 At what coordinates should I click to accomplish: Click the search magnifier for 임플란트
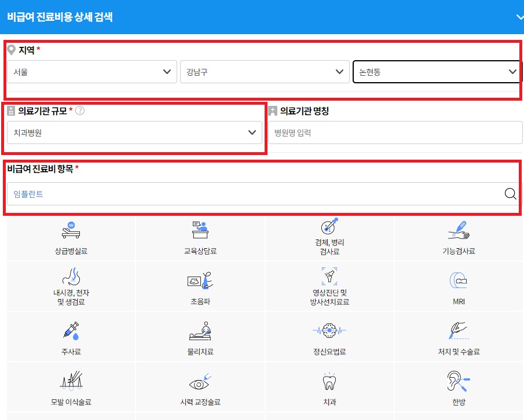click(510, 194)
